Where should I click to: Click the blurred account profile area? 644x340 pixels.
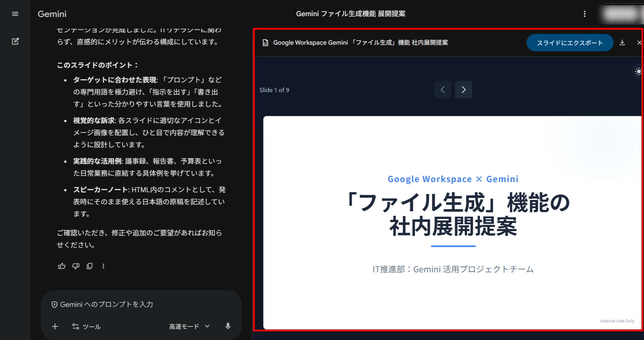[621, 14]
